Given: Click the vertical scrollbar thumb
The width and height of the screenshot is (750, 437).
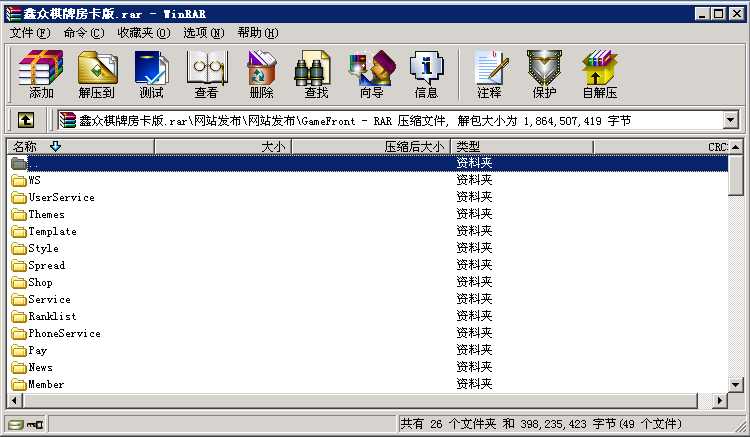Looking at the screenshot, I should tap(736, 175).
